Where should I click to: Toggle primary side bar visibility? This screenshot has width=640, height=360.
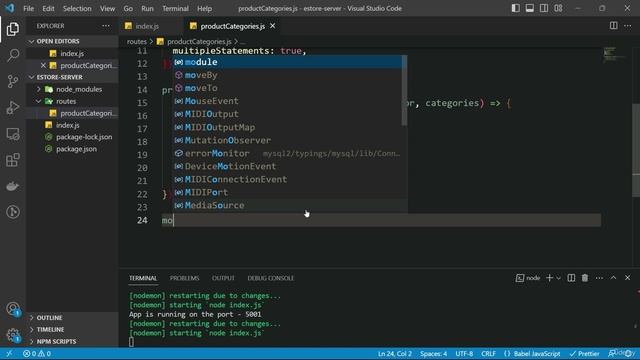pyautogui.click(x=516, y=8)
